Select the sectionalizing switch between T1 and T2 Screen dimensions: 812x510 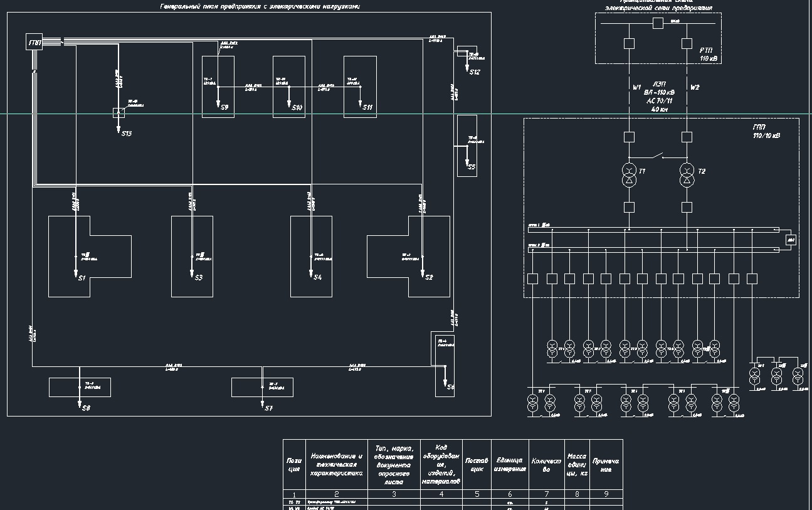pos(658,156)
